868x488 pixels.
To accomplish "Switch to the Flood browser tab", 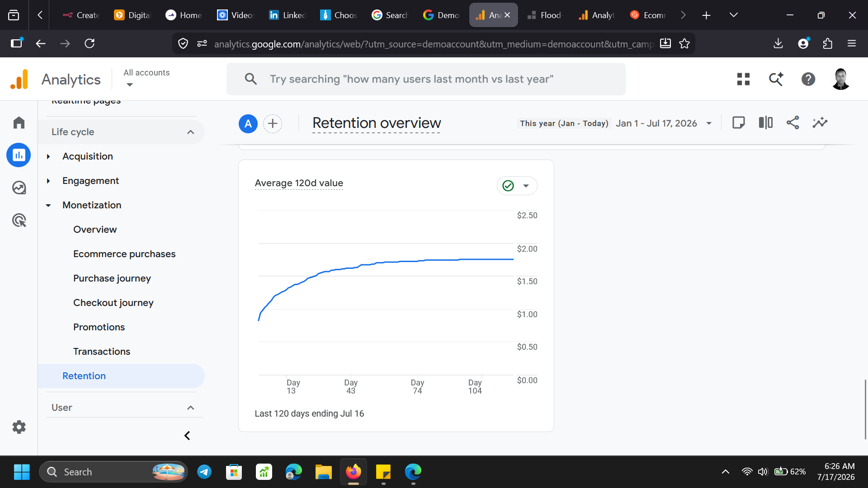I will [545, 15].
